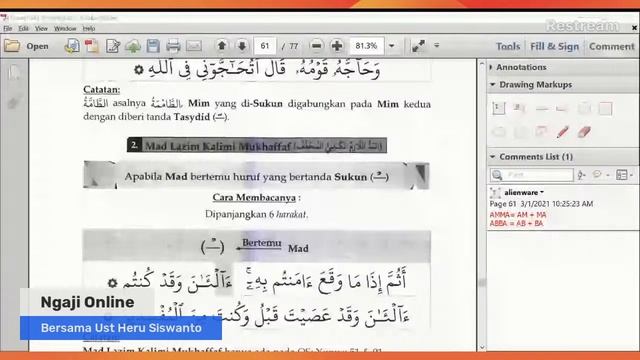Viewport: 640px width, 360px height.
Task: Click the text Dipanjangkan 6 harakat
Action: coord(256,214)
